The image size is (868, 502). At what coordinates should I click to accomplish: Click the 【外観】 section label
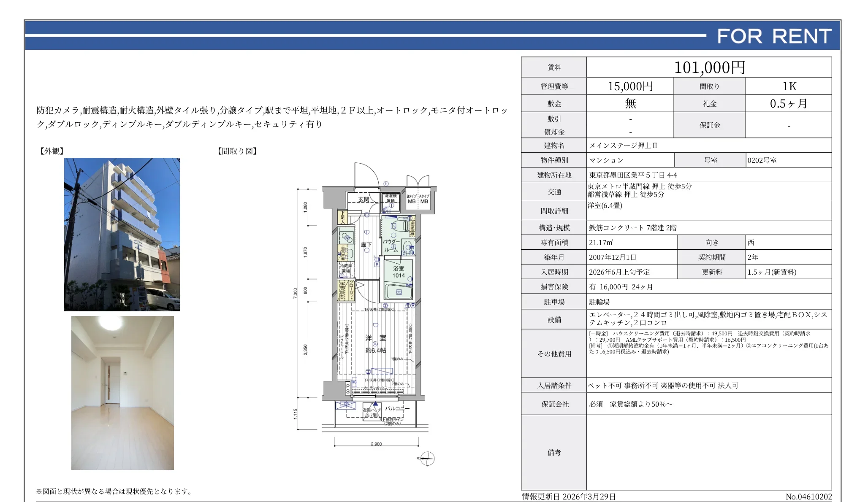(50, 152)
